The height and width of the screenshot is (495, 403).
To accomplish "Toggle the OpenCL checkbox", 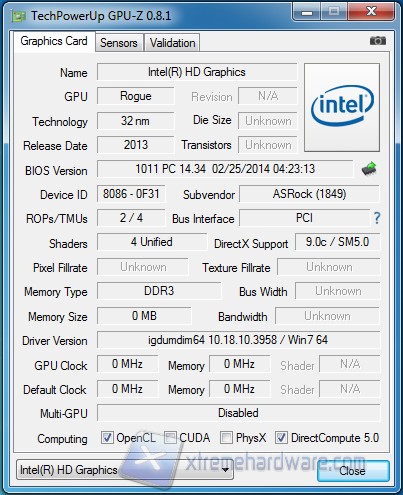I will [x=107, y=437].
